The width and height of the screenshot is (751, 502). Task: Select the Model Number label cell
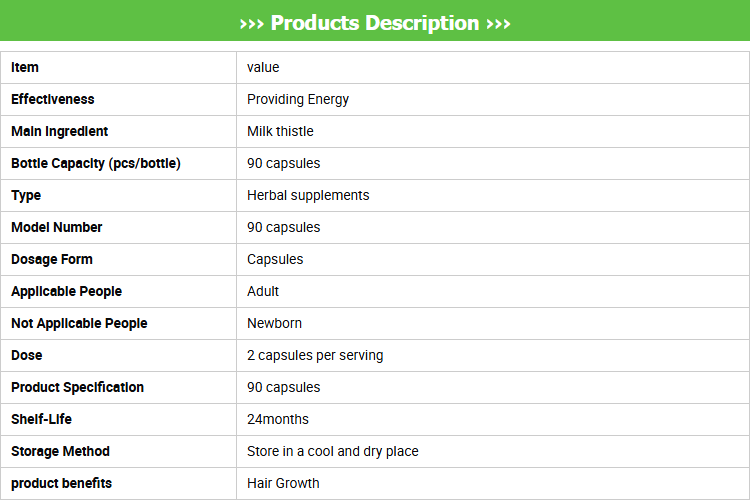(x=57, y=227)
